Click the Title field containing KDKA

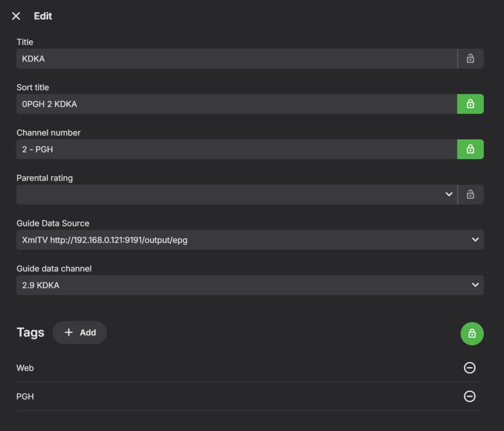235,59
